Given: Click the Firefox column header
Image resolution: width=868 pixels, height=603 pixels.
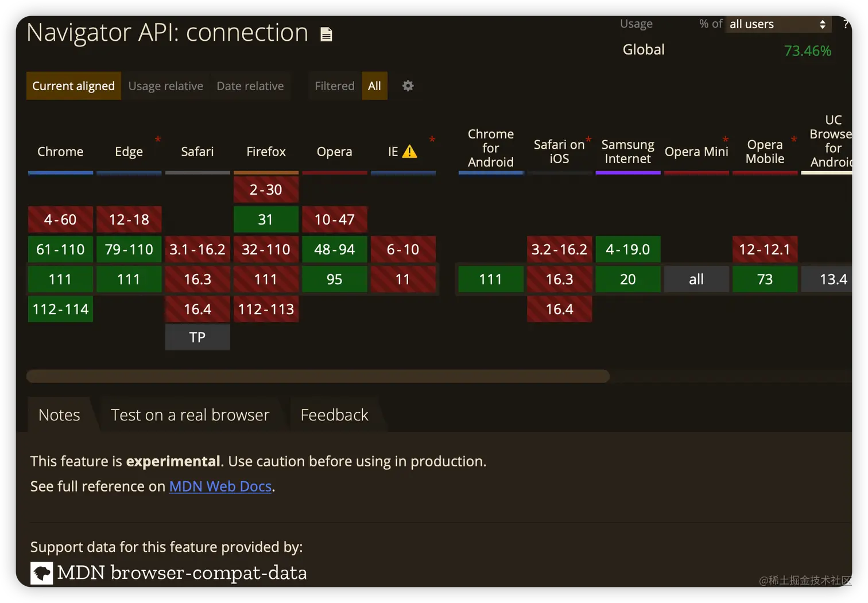Looking at the screenshot, I should (266, 152).
